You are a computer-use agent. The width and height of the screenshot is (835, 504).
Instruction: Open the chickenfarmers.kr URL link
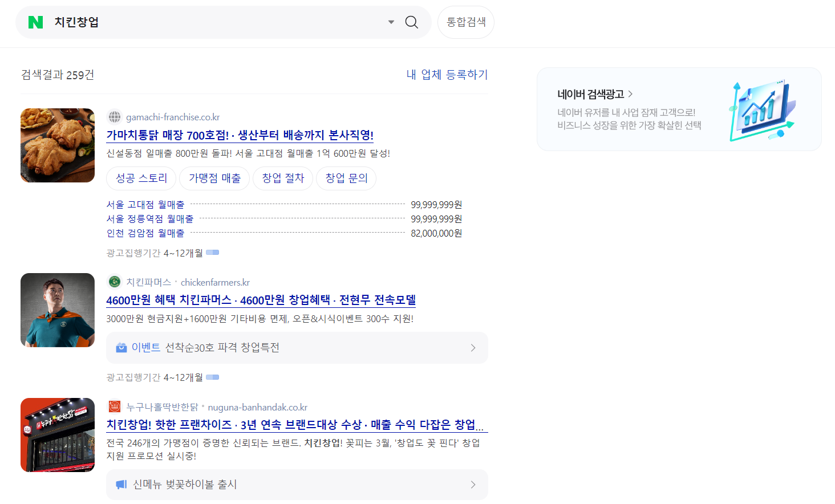(x=215, y=282)
